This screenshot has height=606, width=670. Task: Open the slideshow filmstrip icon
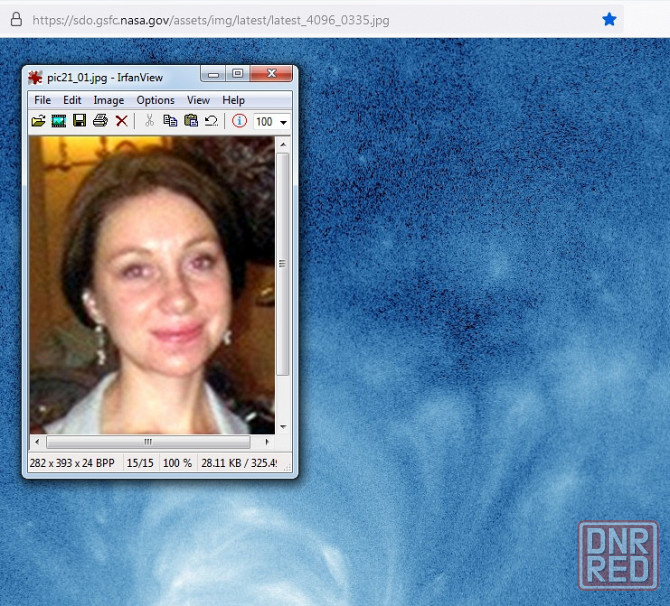59,121
